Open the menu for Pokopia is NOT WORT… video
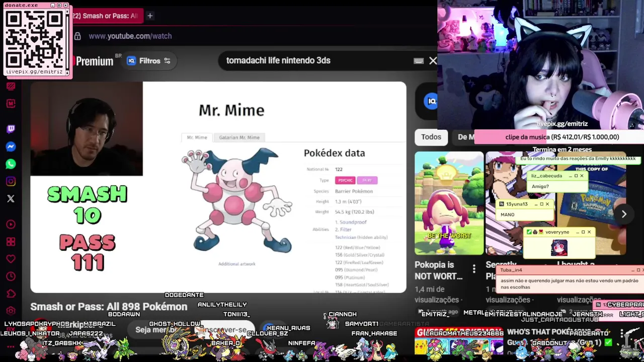The height and width of the screenshot is (362, 644). click(474, 269)
